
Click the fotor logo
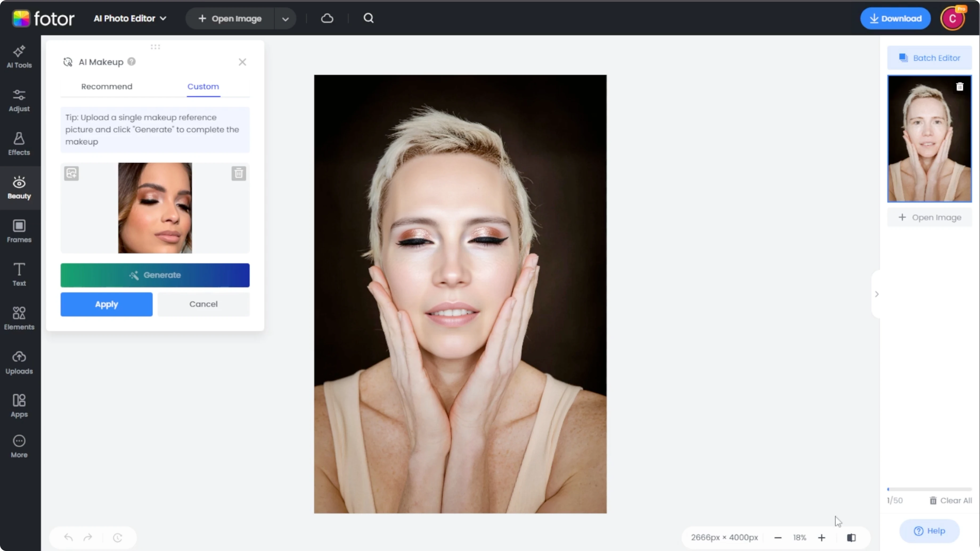point(43,18)
